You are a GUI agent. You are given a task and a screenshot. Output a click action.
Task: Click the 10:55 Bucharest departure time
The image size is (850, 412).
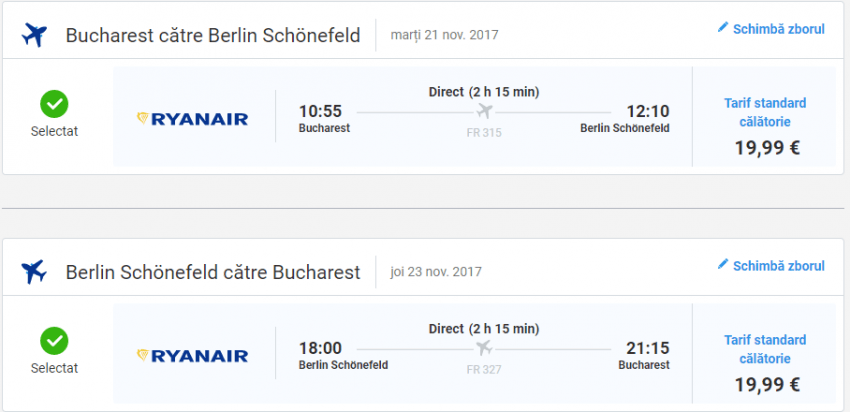click(x=320, y=111)
